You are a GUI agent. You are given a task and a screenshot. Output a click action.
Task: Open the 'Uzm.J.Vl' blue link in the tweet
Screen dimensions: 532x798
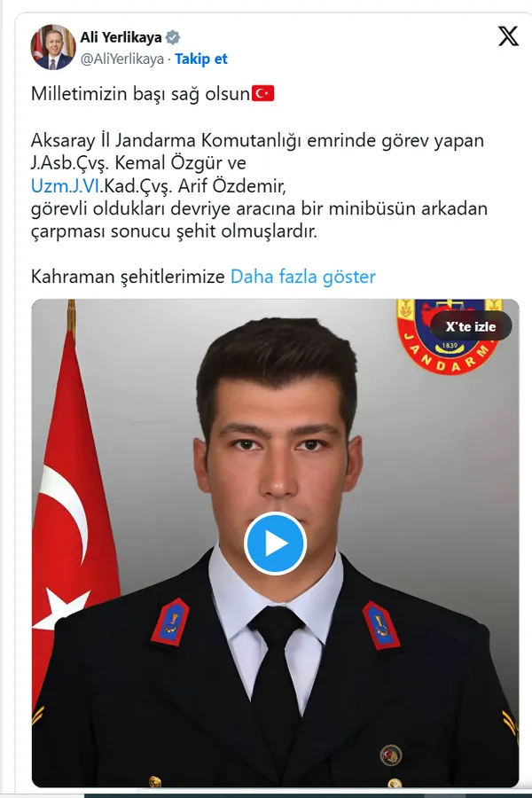[x=65, y=186]
